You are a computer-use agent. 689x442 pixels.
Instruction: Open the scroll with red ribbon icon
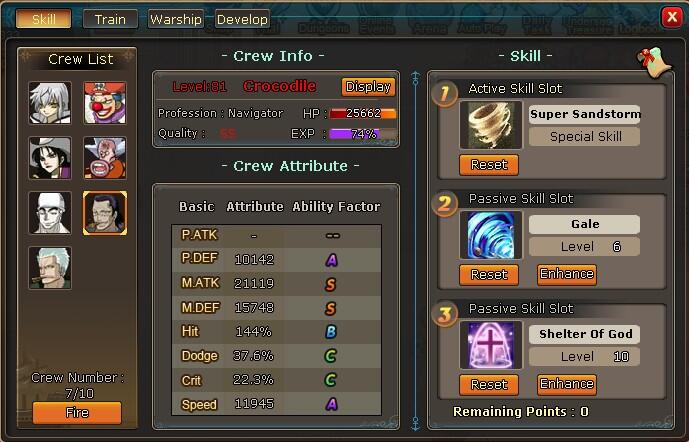pos(655,62)
